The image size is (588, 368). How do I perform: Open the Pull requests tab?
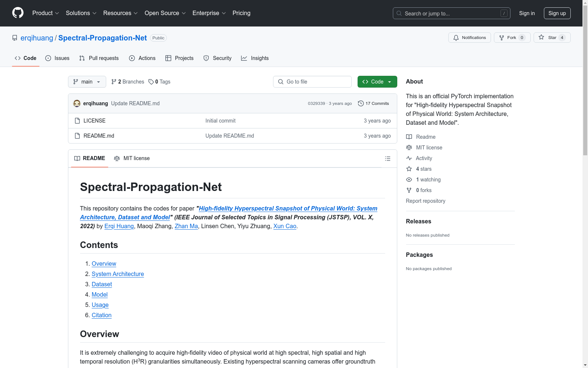click(x=99, y=58)
